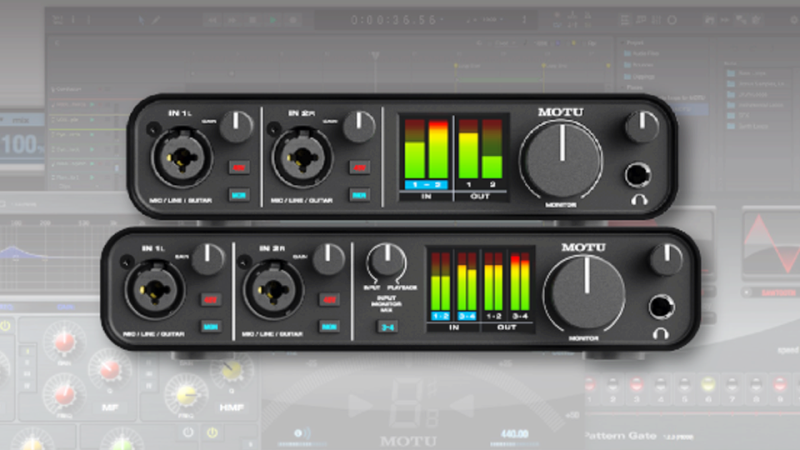Click the blue 1-2 IN meter label on upper unit
Image resolution: width=800 pixels, height=450 pixels.
(426, 184)
